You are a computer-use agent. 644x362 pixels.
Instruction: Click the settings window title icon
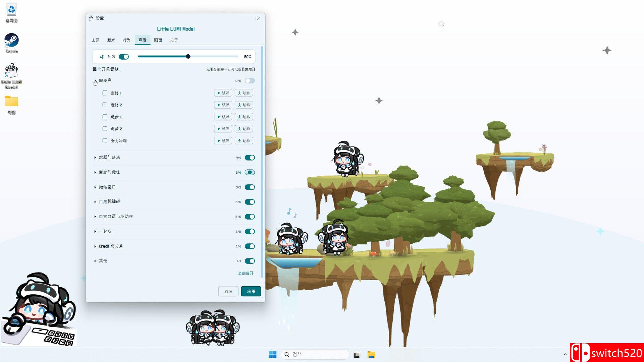91,18
